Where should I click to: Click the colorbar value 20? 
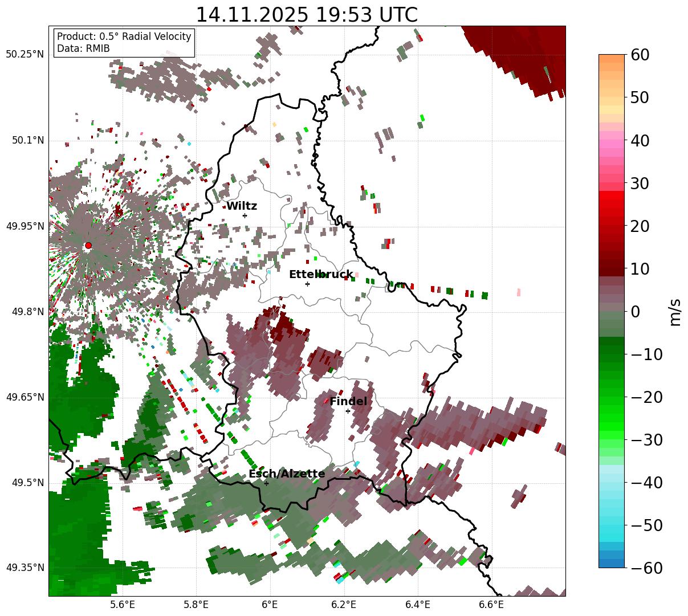pos(640,226)
